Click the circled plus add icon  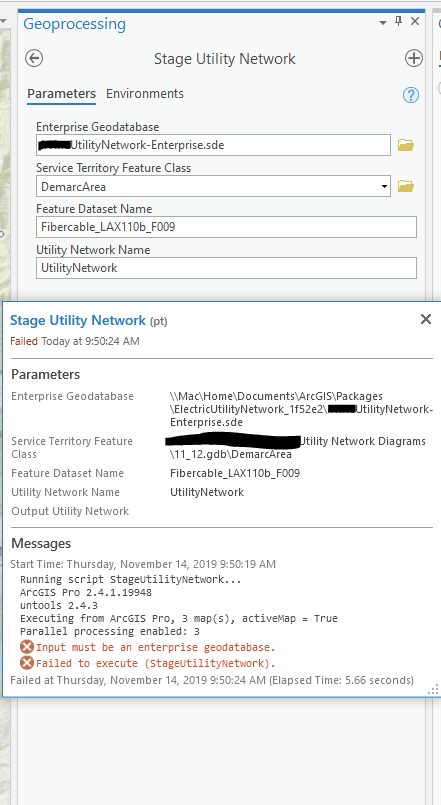tap(414, 59)
